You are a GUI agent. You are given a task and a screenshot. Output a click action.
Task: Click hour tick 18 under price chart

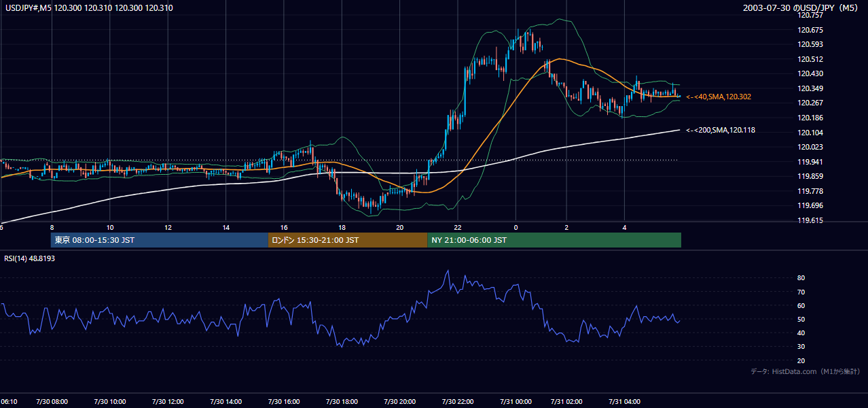click(342, 227)
